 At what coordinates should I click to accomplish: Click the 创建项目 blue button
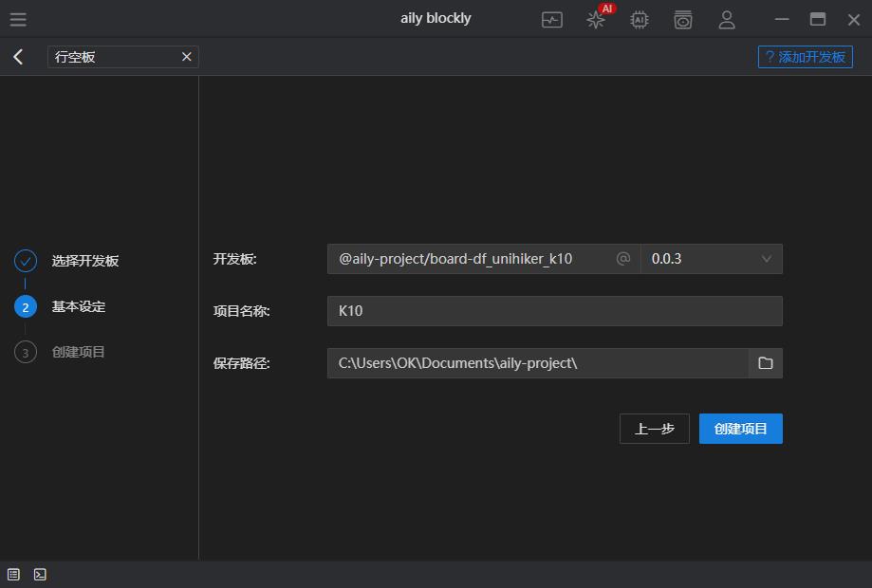[741, 429]
